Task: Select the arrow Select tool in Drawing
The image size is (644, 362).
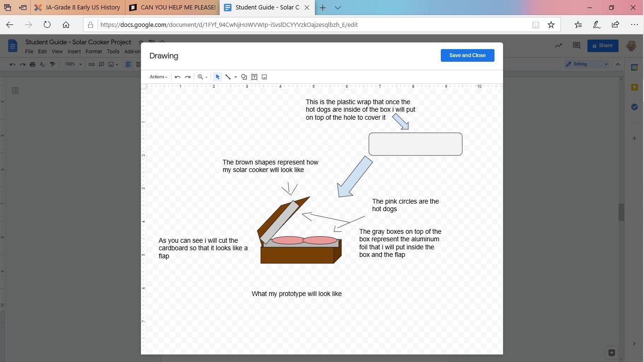Action: 217,77
